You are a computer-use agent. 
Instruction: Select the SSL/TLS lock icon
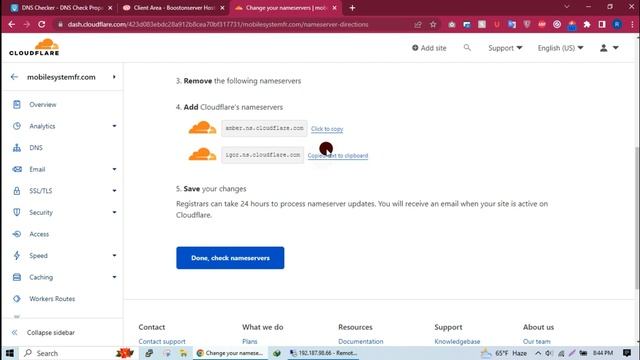17,191
